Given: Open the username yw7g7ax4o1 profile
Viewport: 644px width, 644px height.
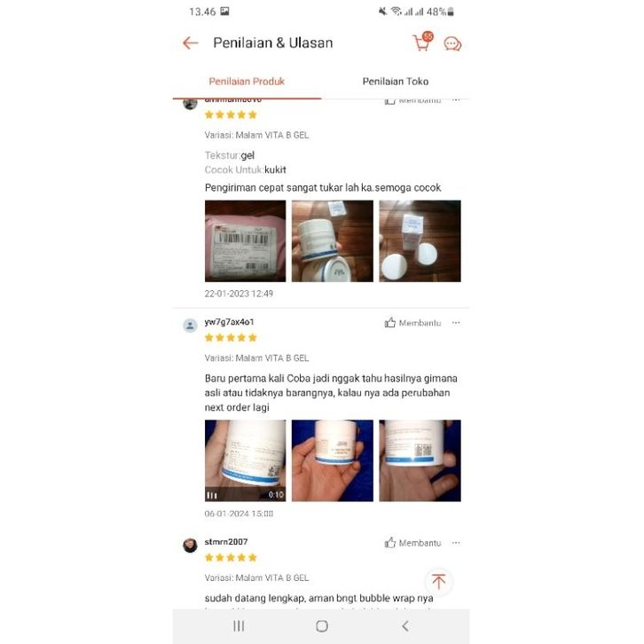Looking at the screenshot, I should (229, 322).
